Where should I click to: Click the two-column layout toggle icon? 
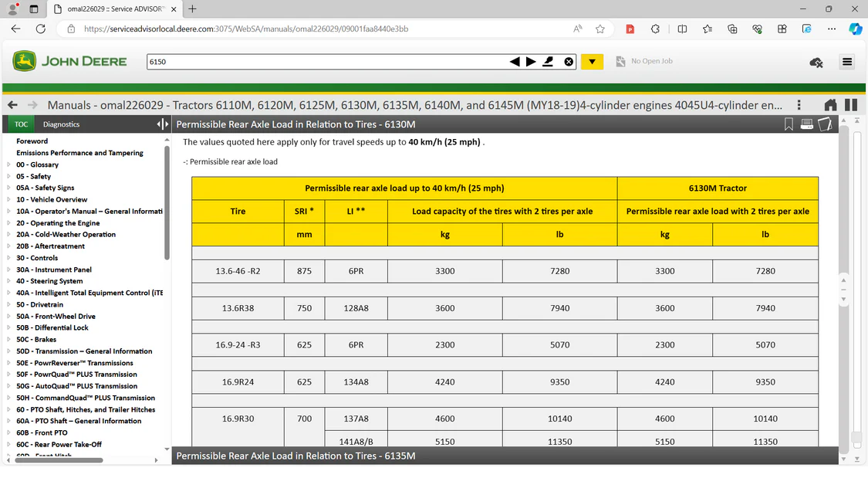coord(851,105)
